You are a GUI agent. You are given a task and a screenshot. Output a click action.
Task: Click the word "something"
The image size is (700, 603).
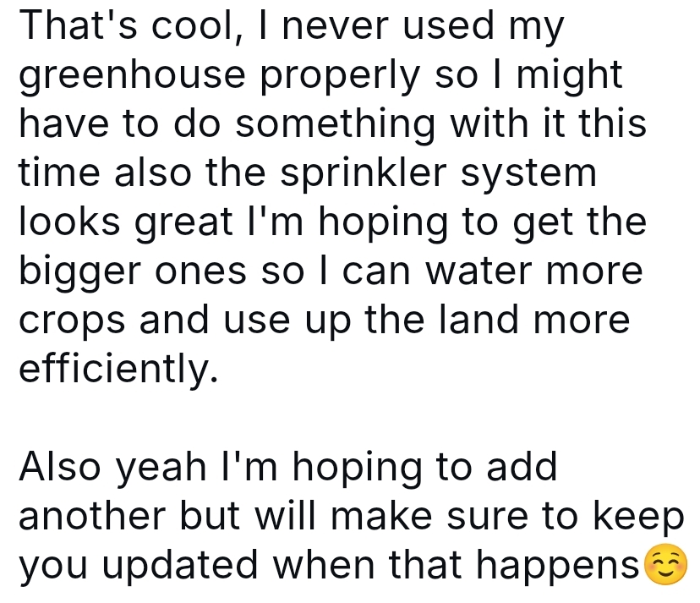pyautogui.click(x=334, y=124)
